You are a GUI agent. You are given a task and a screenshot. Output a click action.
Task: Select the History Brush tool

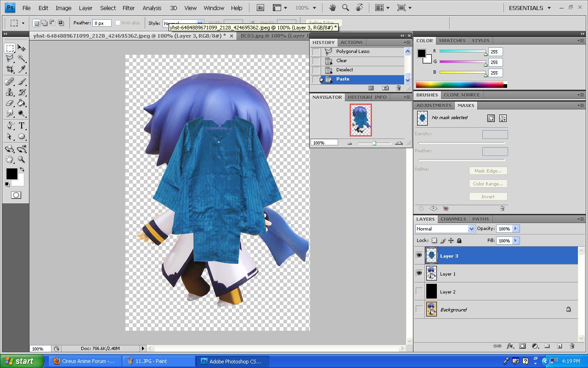pyautogui.click(x=22, y=92)
